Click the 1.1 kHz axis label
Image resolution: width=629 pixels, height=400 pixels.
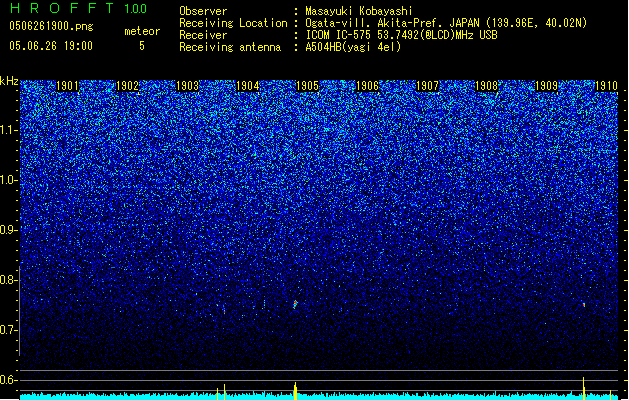click(x=9, y=130)
